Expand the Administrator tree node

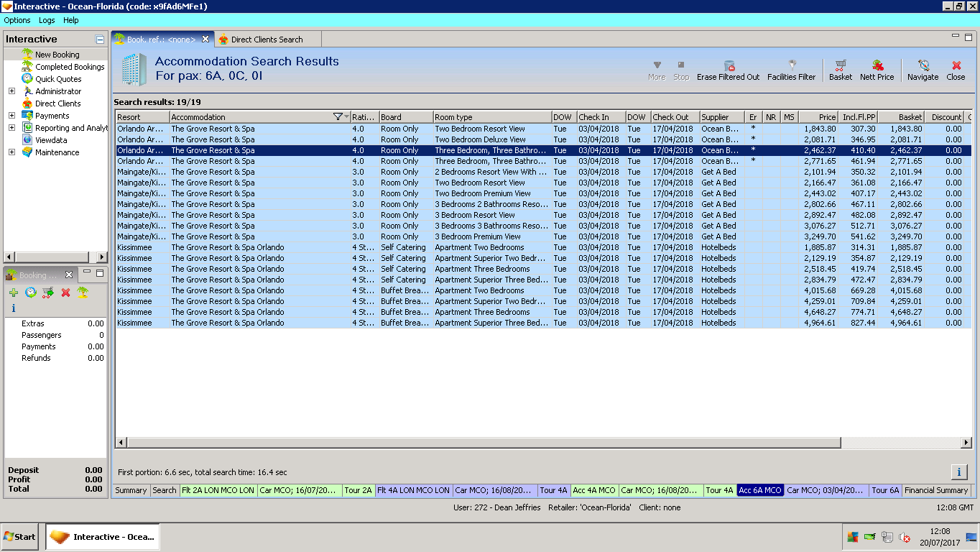click(11, 91)
